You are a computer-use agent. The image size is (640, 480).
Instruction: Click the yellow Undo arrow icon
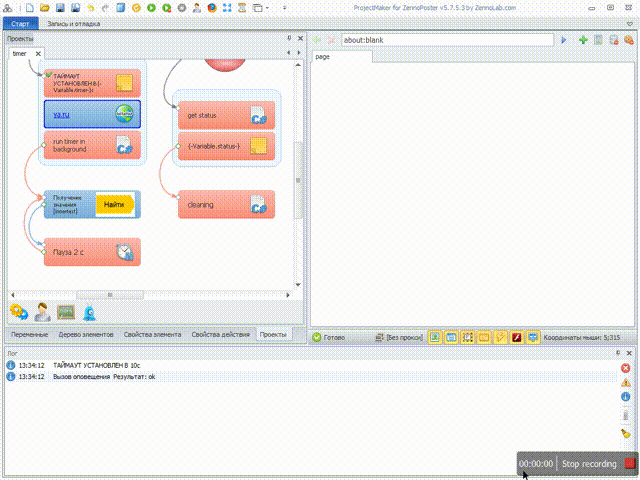tap(91, 7)
